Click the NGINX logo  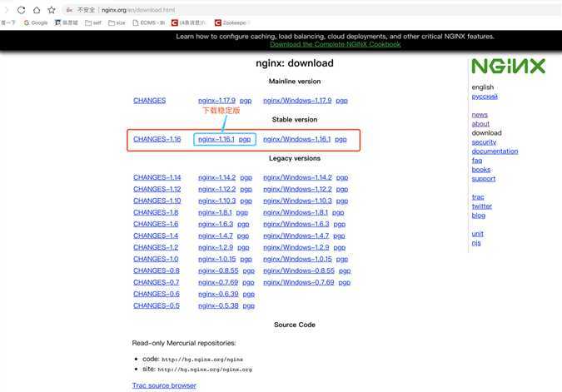(x=508, y=67)
